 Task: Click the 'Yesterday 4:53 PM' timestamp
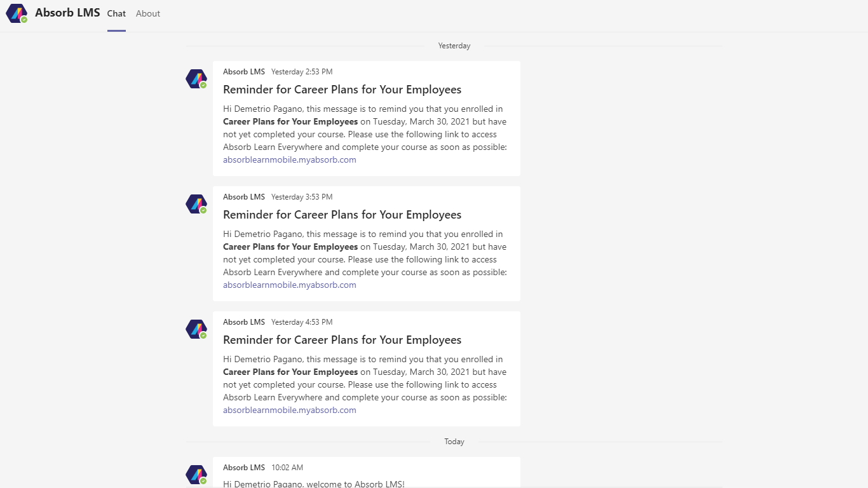click(302, 322)
